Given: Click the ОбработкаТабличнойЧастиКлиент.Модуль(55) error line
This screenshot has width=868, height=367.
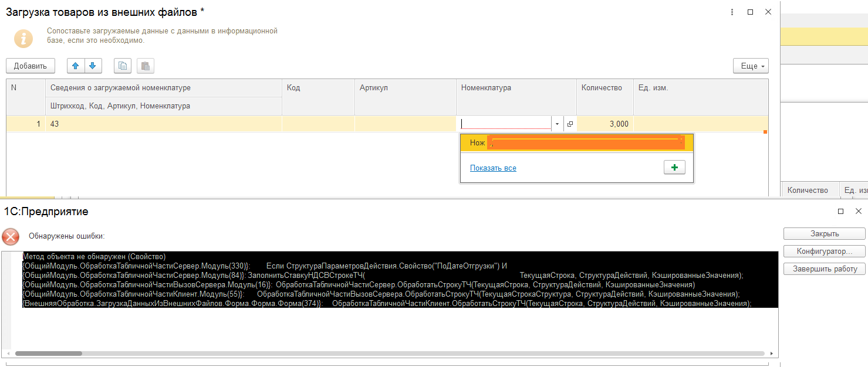Looking at the screenshot, I should tap(381, 294).
